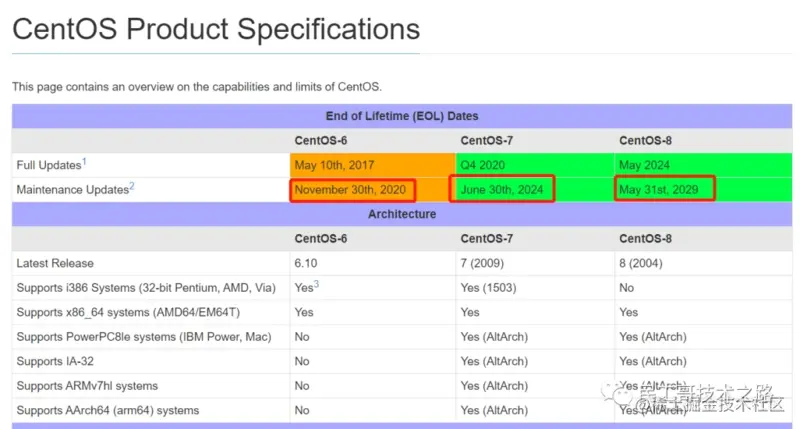Open footnote 2 next to Maintenance Updates
Image resolution: width=800 pixels, height=429 pixels.
132,186
